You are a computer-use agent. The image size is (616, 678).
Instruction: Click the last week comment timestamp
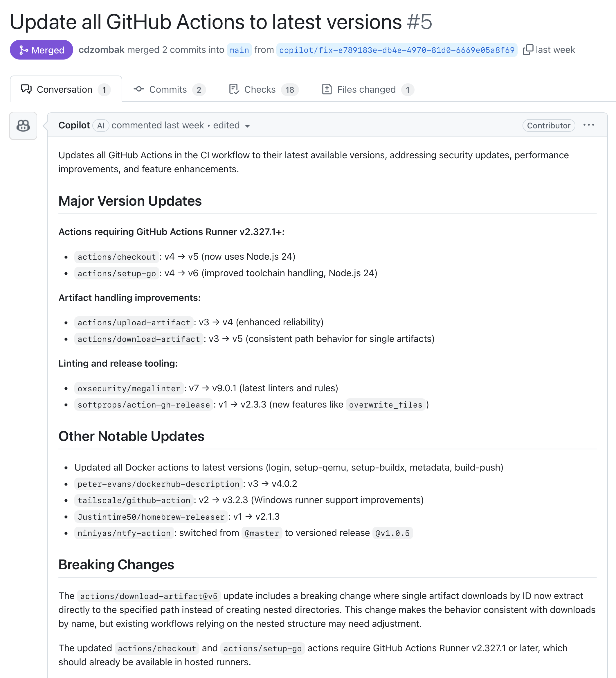coord(184,125)
